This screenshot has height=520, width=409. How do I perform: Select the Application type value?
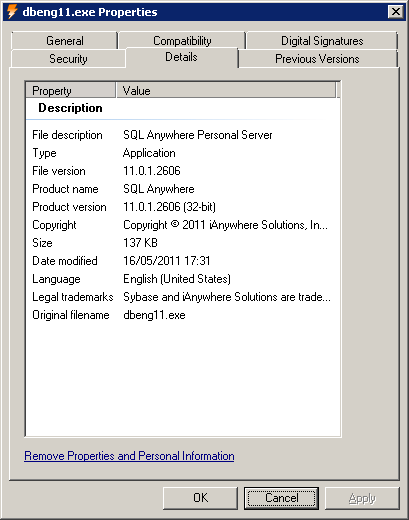149,153
